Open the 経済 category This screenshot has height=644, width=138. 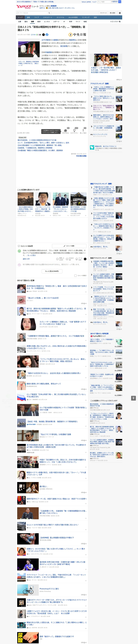pos(39,21)
